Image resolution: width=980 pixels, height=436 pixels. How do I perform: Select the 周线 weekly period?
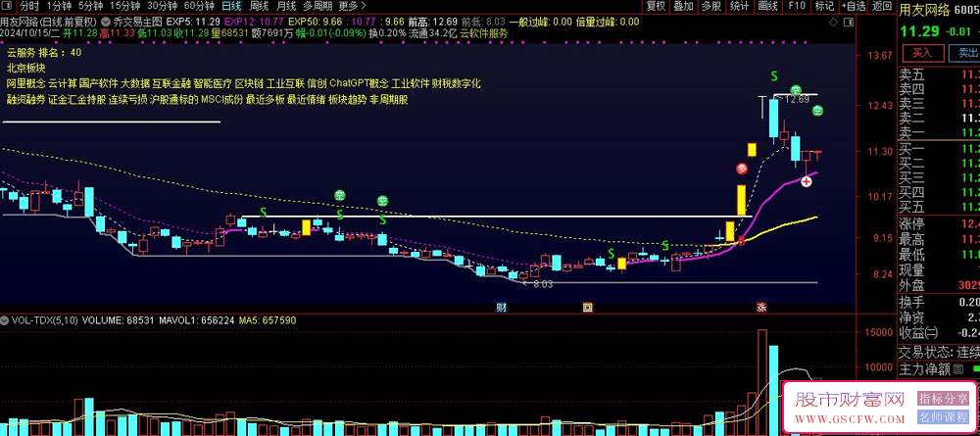pyautogui.click(x=259, y=6)
